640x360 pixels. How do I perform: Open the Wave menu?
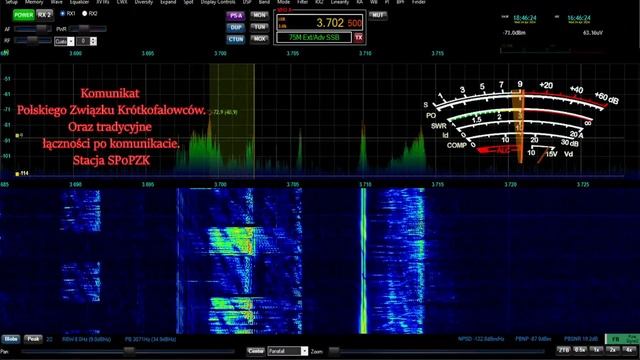click(x=56, y=2)
